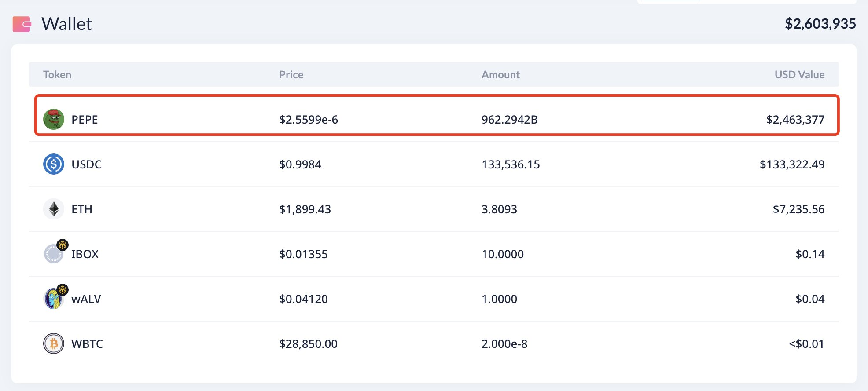Click USDC amount 133,536.15

[511, 164]
